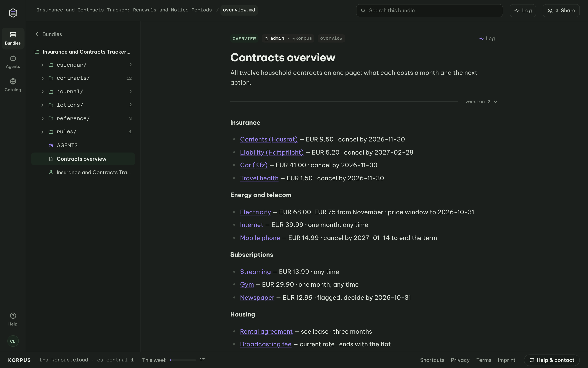This screenshot has width=588, height=368.
Task: Open the Travel health link
Action: pos(259,178)
